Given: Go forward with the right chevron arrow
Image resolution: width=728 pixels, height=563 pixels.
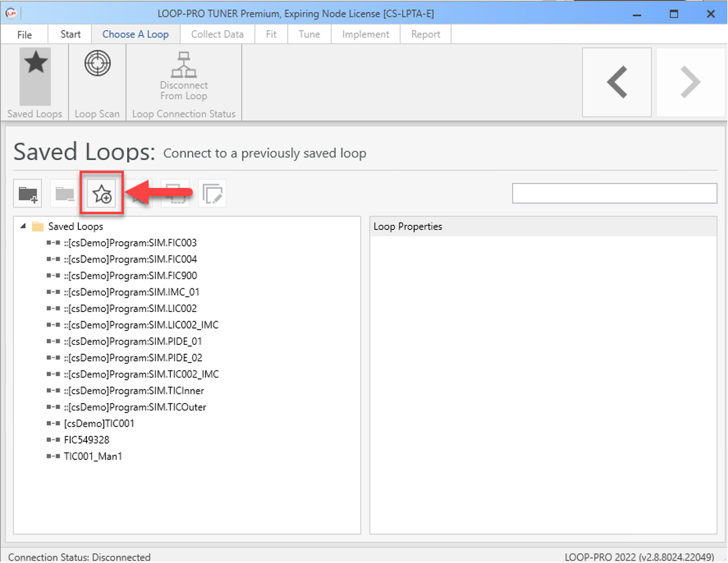Looking at the screenshot, I should pyautogui.click(x=691, y=82).
